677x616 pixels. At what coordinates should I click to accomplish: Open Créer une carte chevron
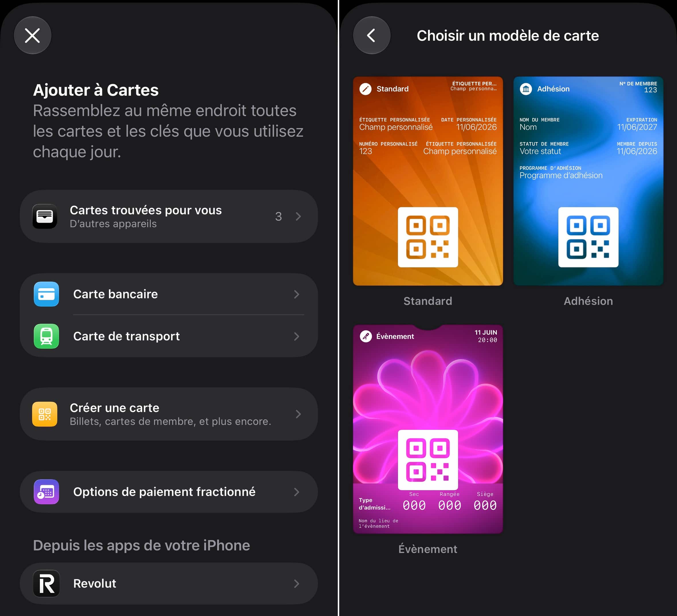pos(298,414)
